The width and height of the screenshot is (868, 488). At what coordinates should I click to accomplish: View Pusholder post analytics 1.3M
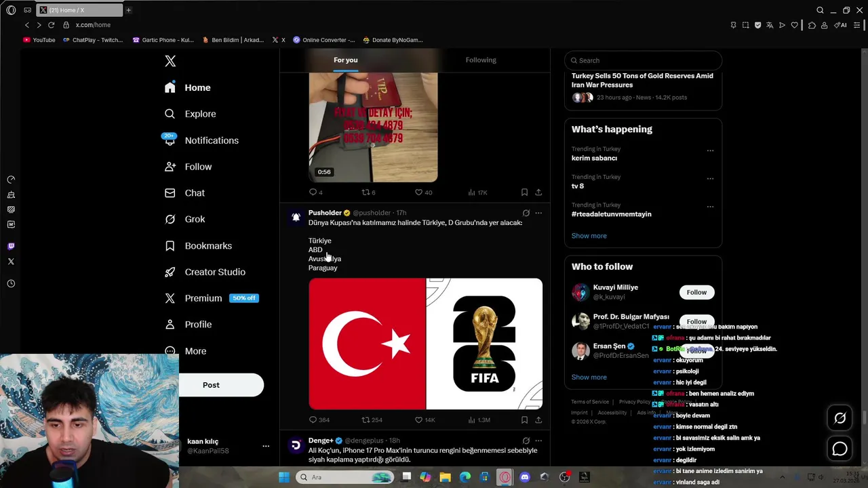[x=479, y=420]
